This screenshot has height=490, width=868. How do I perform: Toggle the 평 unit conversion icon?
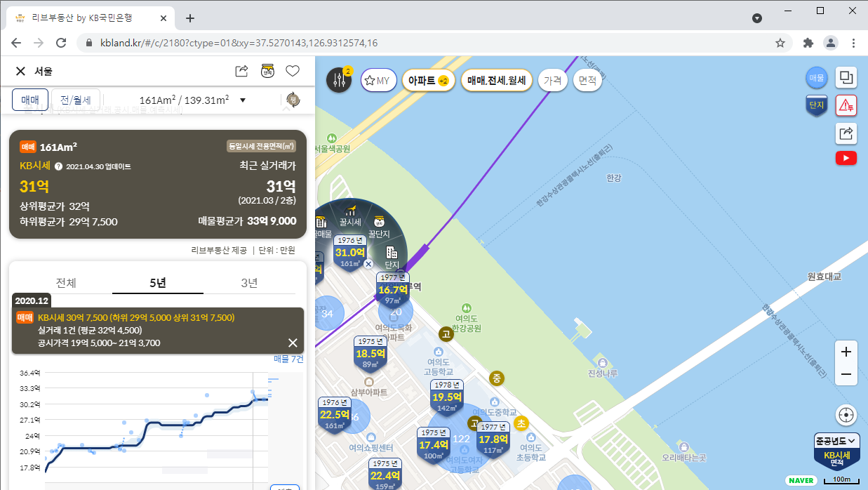[x=293, y=100]
